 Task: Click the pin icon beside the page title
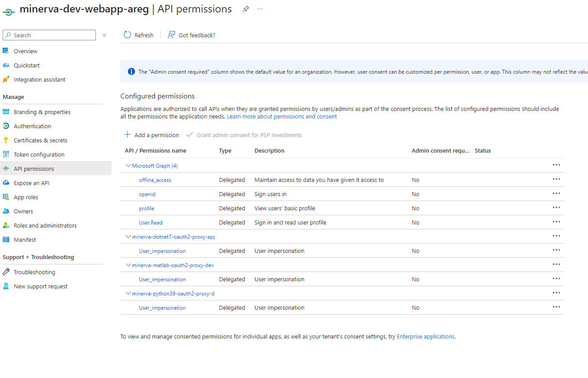tap(246, 9)
